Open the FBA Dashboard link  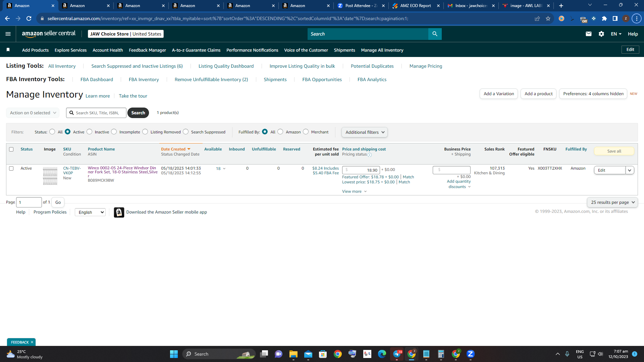[97, 79]
